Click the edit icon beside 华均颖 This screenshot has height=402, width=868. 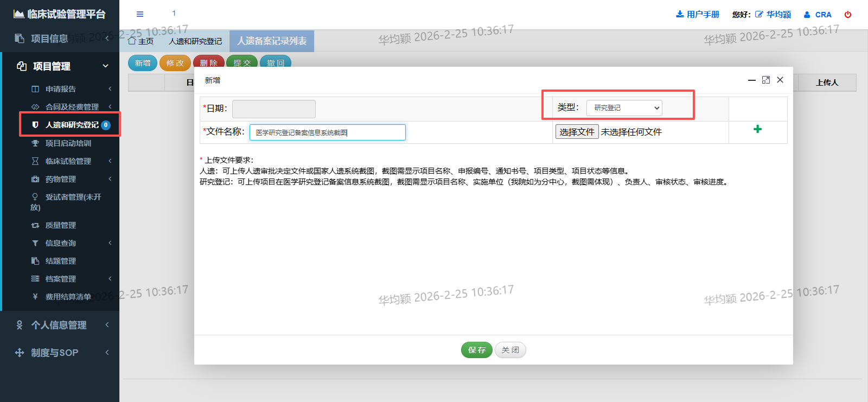click(x=759, y=15)
